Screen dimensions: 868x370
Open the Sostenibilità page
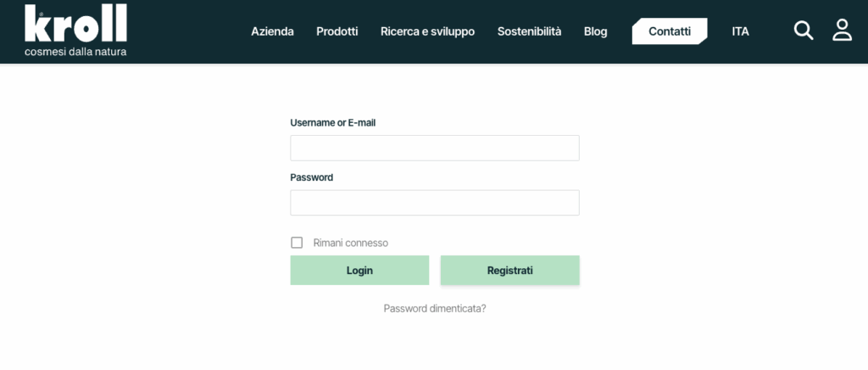529,31
